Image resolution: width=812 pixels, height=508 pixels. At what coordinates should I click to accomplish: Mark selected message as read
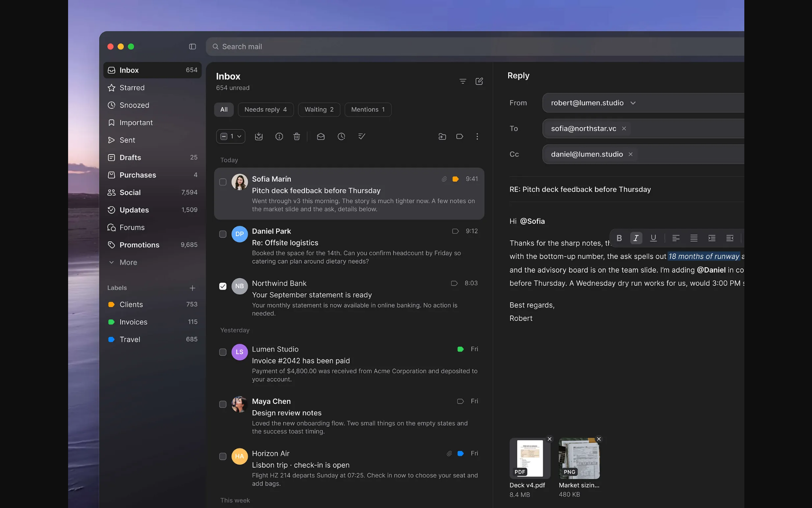tap(321, 136)
